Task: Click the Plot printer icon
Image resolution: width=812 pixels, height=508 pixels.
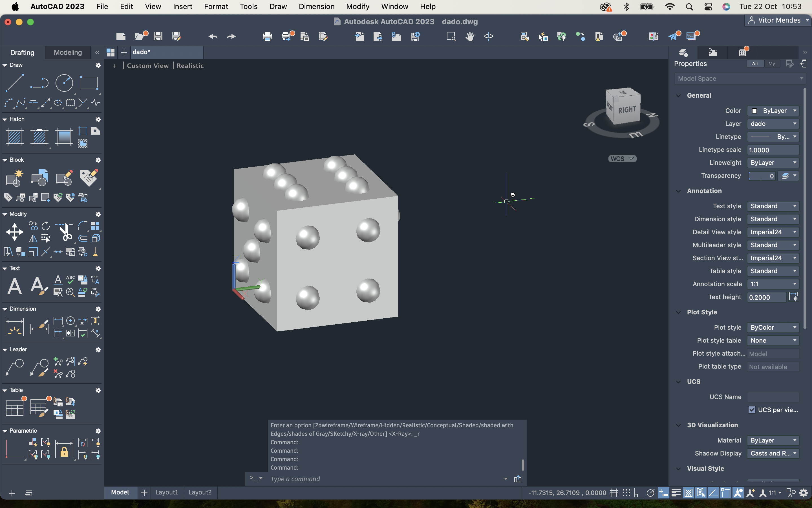Action: pyautogui.click(x=267, y=36)
